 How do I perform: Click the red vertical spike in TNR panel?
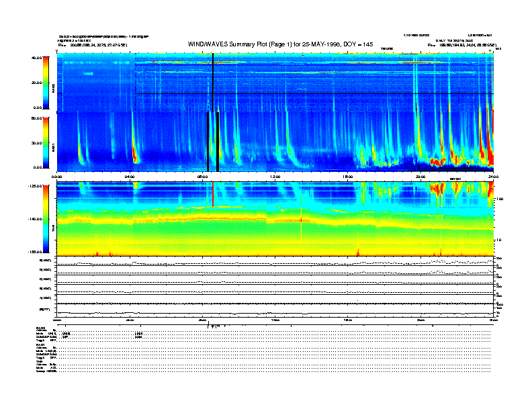213,194
